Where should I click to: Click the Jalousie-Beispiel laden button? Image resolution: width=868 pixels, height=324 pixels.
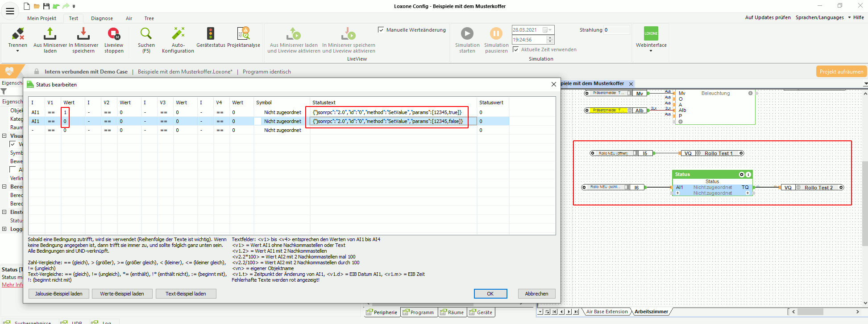59,294
